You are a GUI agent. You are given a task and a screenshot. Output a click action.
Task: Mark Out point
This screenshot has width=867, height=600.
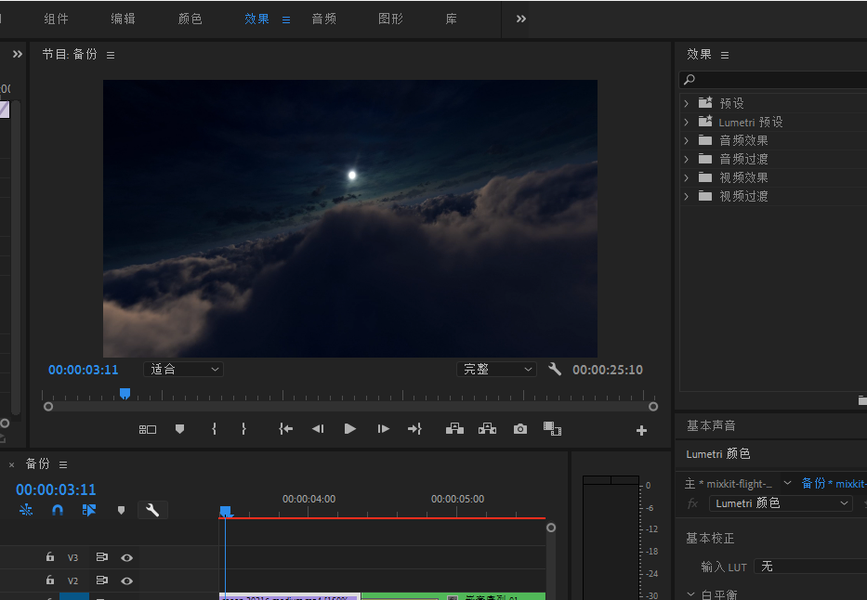click(x=243, y=429)
